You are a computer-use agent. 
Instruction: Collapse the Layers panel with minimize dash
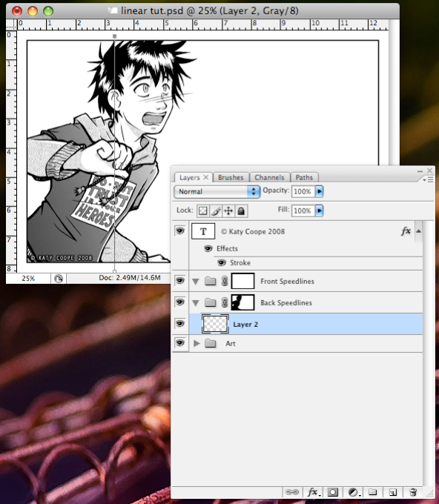point(420,171)
